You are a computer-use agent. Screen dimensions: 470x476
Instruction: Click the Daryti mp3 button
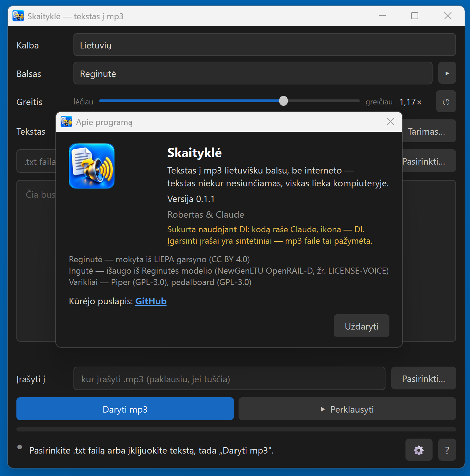click(x=125, y=409)
